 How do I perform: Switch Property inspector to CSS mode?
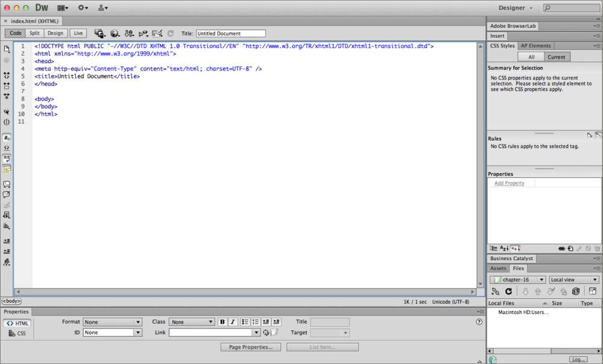coord(17,332)
